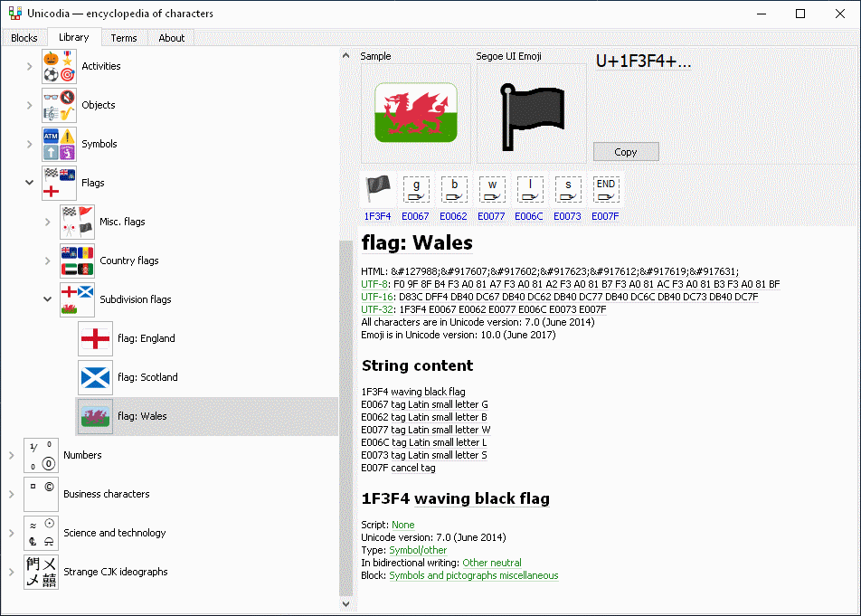861x616 pixels.
Task: Click the England flag icon
Action: click(x=96, y=339)
